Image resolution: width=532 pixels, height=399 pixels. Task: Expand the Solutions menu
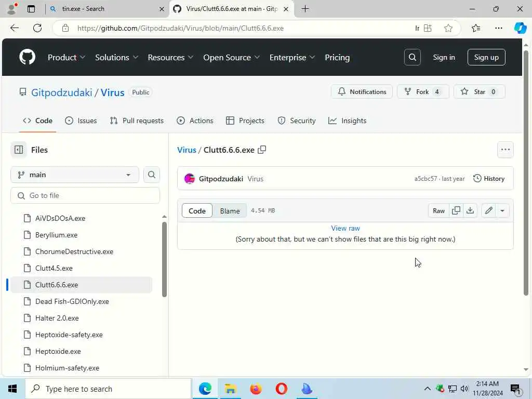[116, 57]
